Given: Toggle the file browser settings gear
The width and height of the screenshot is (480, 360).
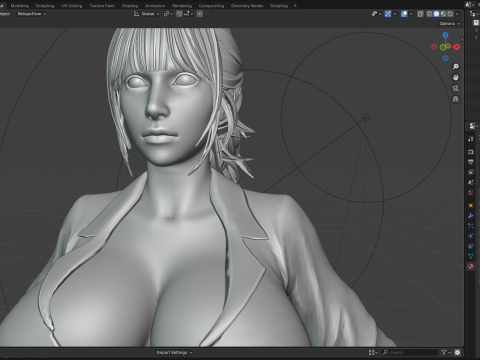Looking at the screenshot, I should (457, 352).
